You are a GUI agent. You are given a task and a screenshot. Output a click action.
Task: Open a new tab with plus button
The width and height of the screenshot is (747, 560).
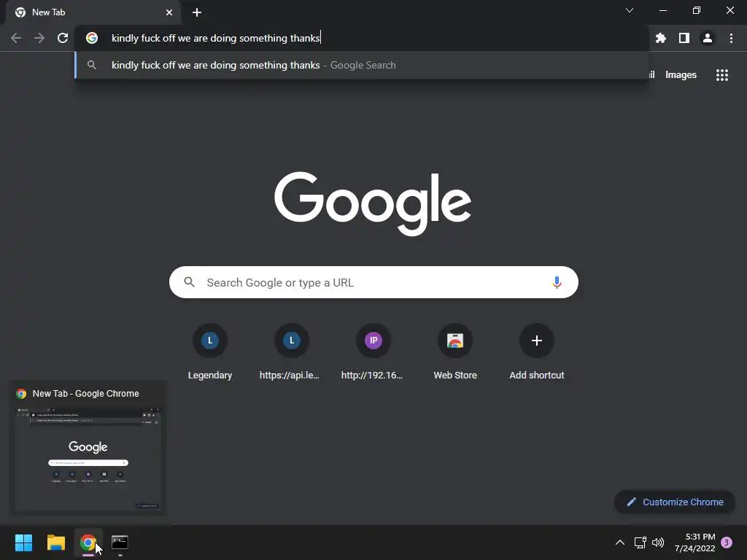(x=197, y=12)
